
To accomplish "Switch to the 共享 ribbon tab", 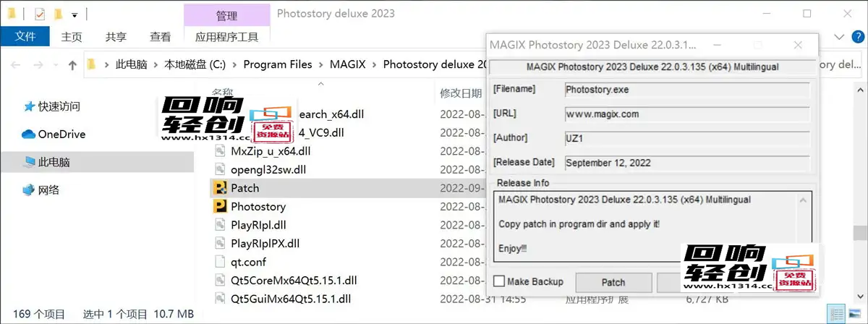I will pyautogui.click(x=116, y=37).
